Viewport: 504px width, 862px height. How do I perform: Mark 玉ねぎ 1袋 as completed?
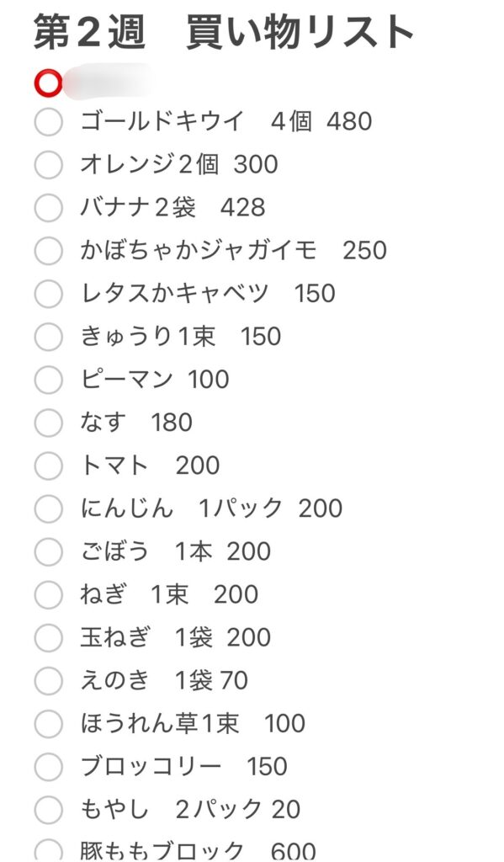tap(48, 638)
